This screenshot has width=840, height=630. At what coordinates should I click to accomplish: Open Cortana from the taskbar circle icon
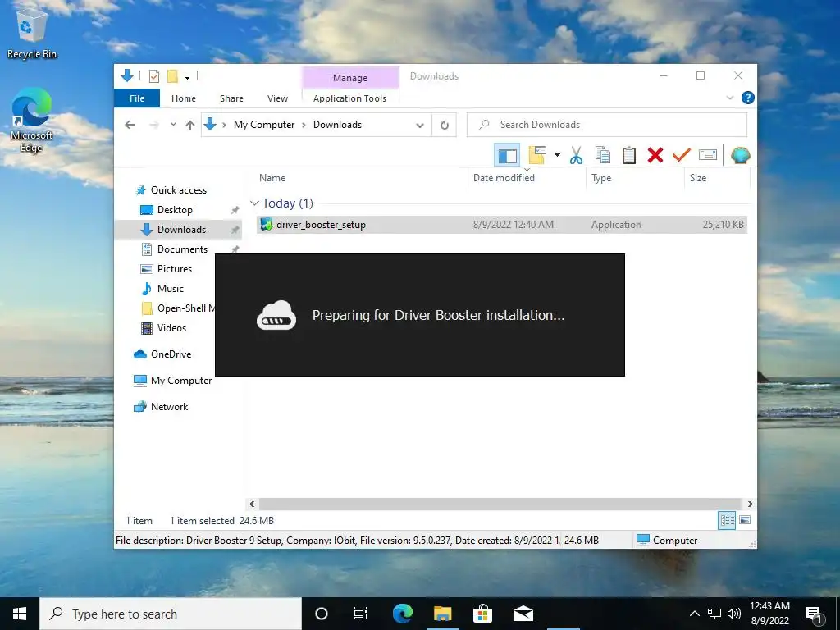click(322, 614)
